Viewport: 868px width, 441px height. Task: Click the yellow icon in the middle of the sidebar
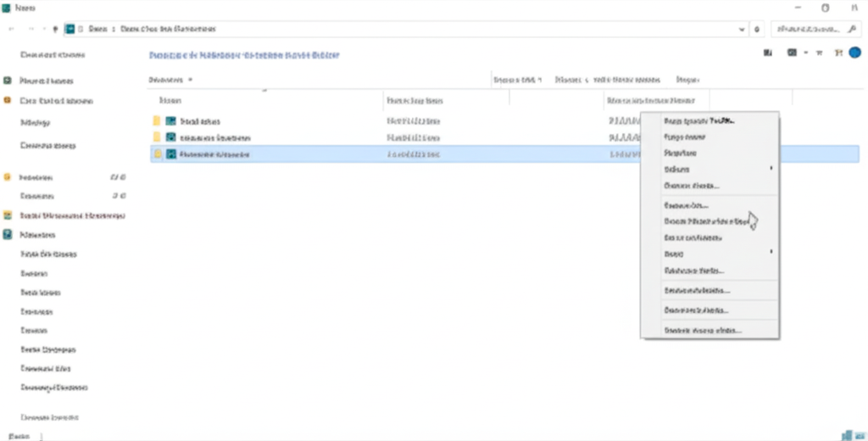click(x=7, y=177)
